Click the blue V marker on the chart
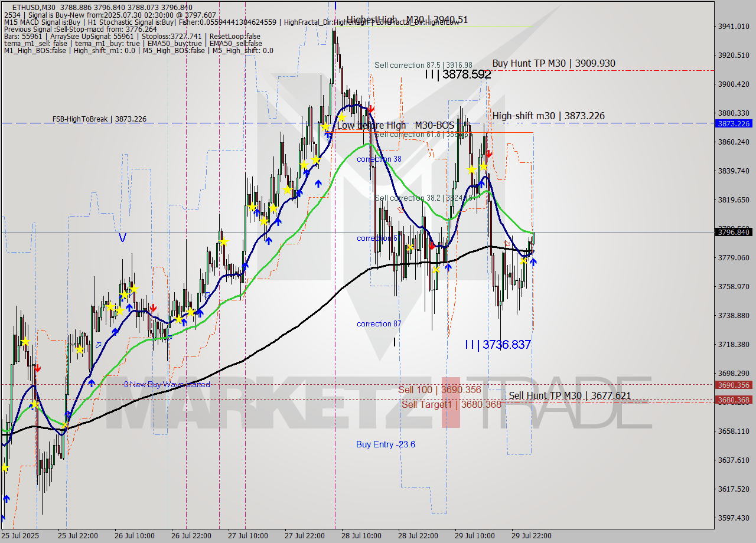This screenshot has width=756, height=543. click(x=122, y=237)
